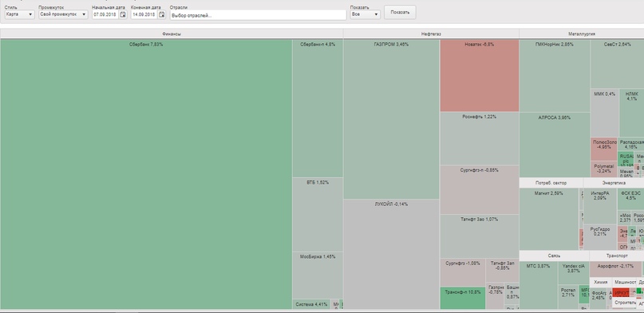Select the Энергетика sector header
This screenshot has width=644, height=313.
[x=614, y=183]
